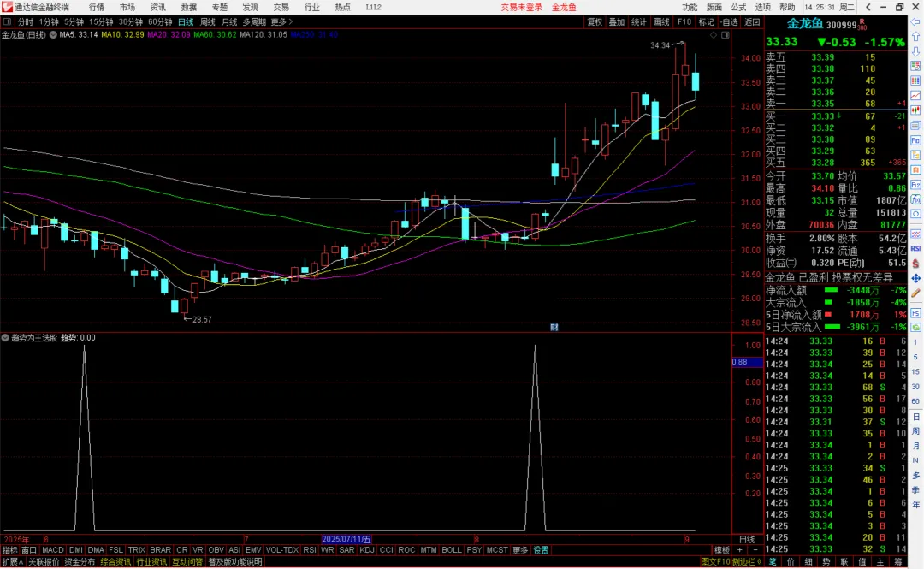Click sidebar down arrow icon

pyautogui.click(x=915, y=51)
